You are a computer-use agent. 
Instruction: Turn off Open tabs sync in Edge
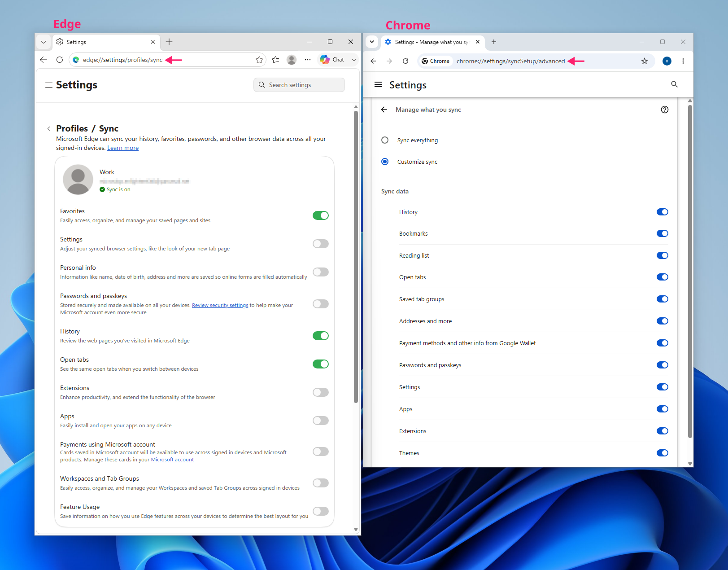tap(321, 364)
